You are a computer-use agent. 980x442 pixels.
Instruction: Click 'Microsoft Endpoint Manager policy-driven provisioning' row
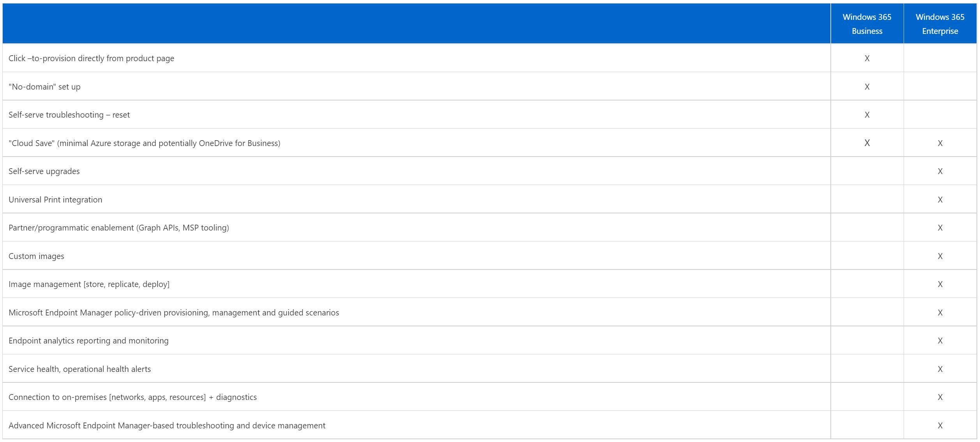[174, 313]
